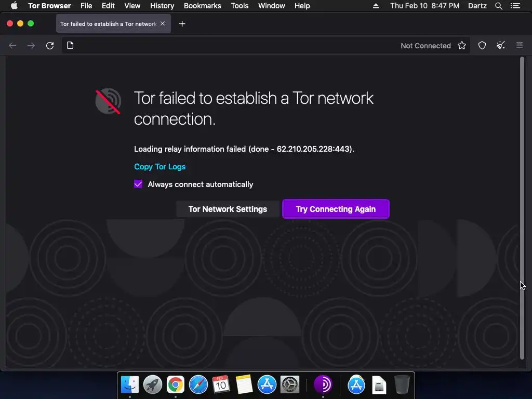
Task: Open the Window menu
Action: 271,6
